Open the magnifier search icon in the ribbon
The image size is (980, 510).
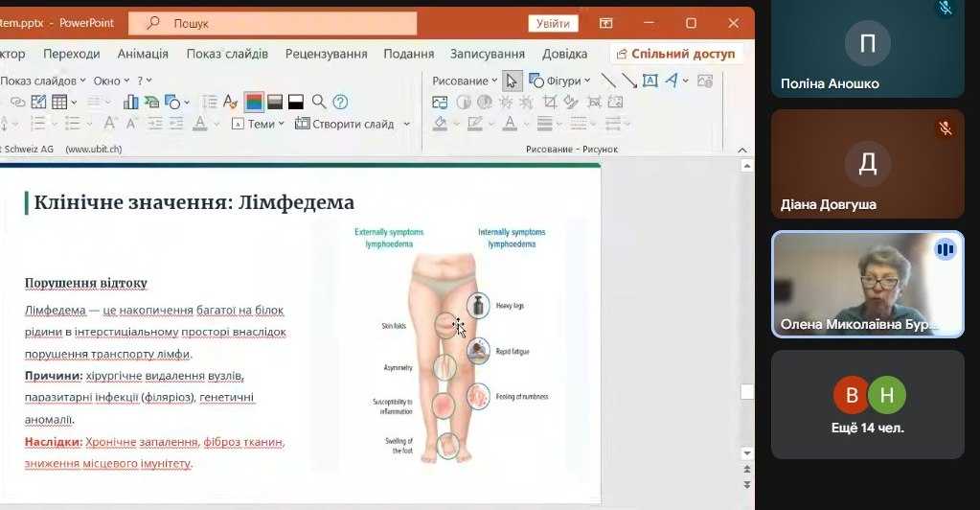(319, 102)
